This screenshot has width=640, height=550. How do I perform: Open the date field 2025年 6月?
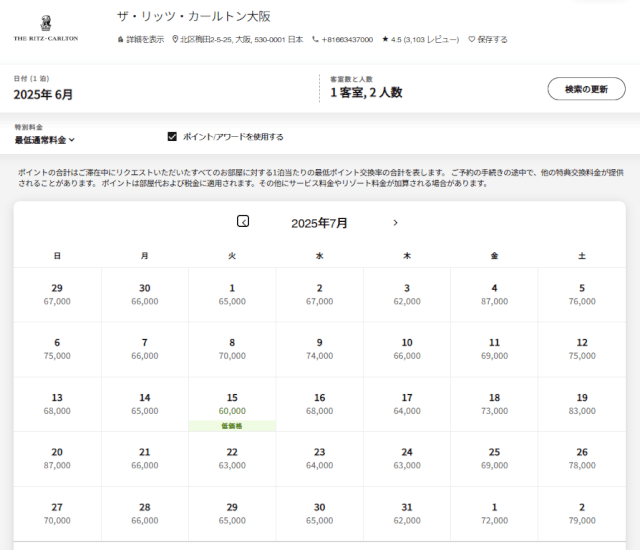[43, 95]
